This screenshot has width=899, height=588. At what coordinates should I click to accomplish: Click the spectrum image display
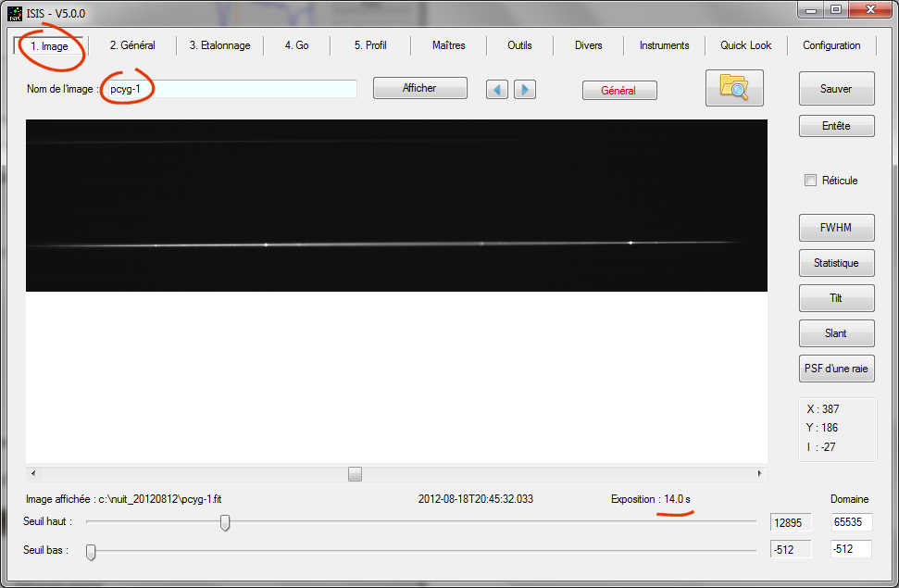(396, 206)
